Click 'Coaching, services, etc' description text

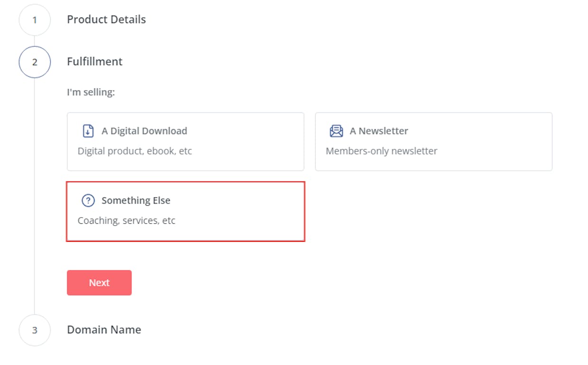pyautogui.click(x=127, y=221)
